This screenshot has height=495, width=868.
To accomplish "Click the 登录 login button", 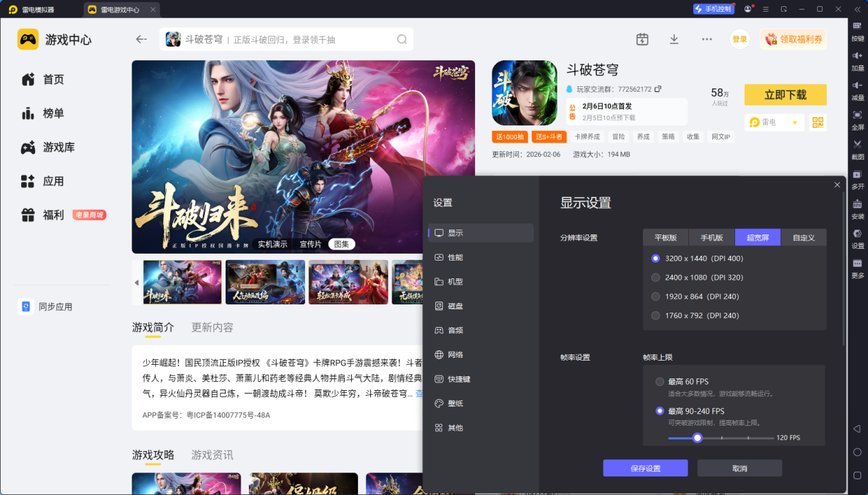I will coord(740,39).
